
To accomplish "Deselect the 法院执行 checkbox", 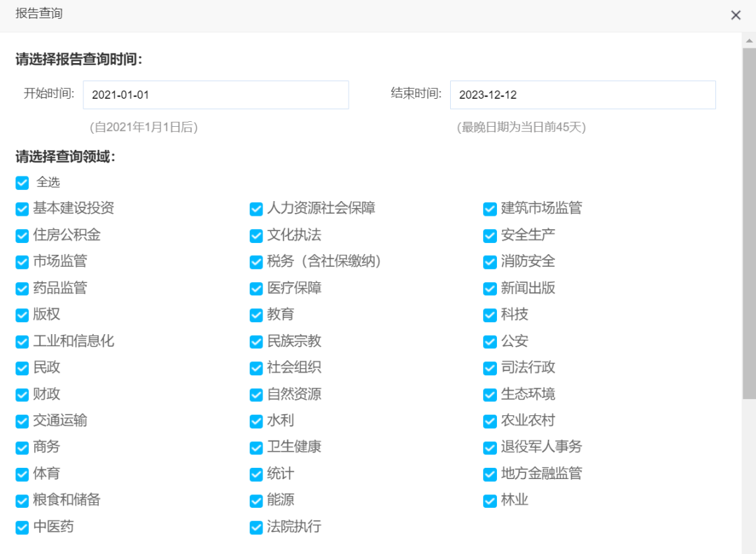I will 255,527.
